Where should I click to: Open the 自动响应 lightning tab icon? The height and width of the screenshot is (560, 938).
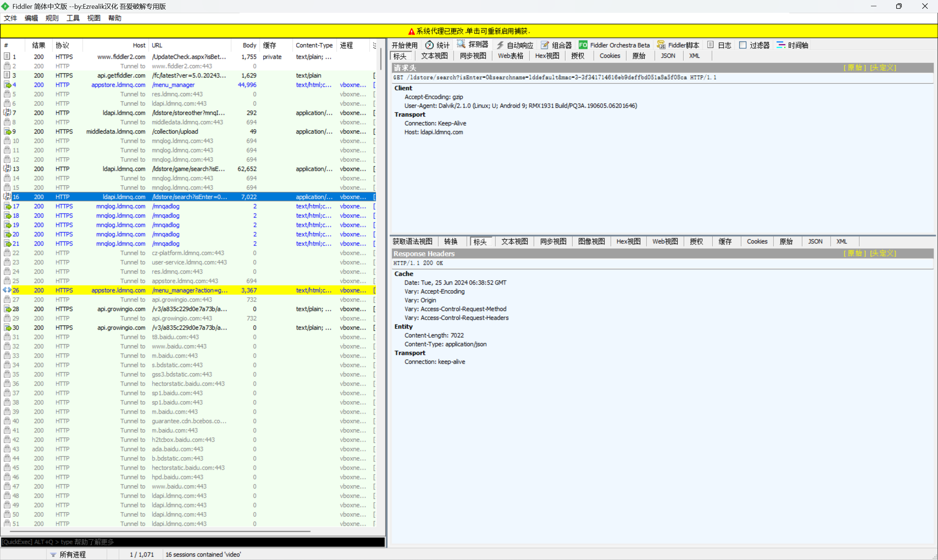coord(500,45)
